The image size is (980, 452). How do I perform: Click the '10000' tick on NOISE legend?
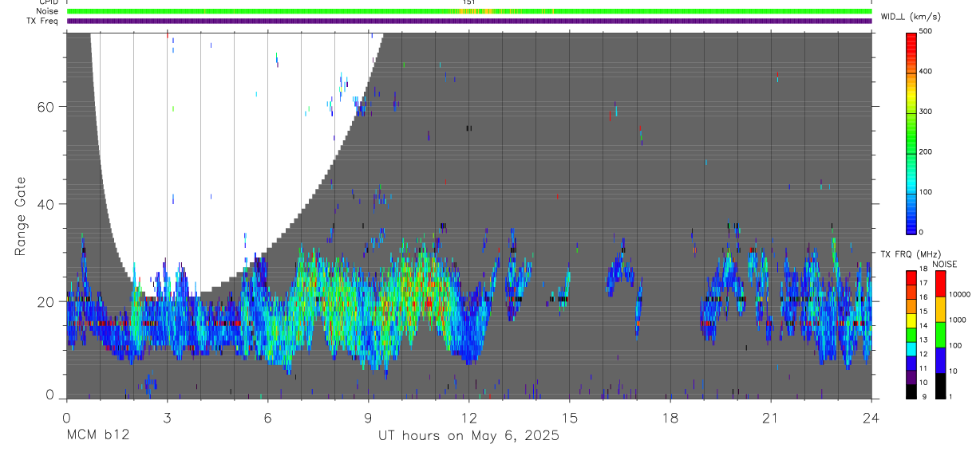(x=961, y=294)
